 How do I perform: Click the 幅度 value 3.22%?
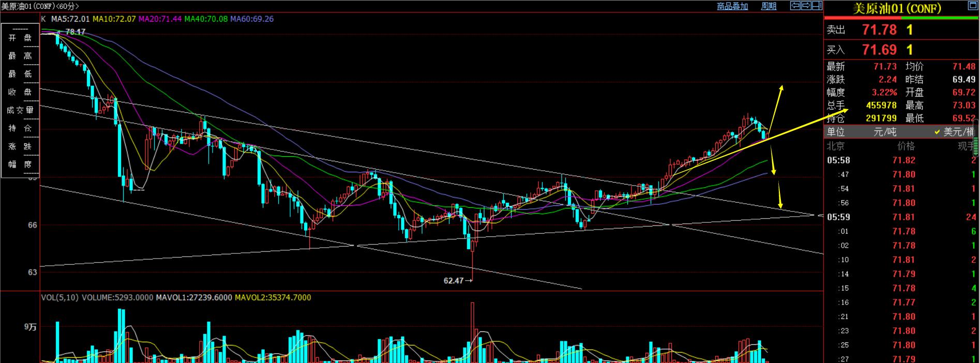click(884, 92)
